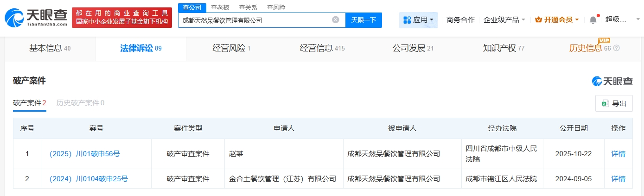Expand the 应用 dropdown menu
This screenshot has height=196, width=644.
tap(432, 20)
